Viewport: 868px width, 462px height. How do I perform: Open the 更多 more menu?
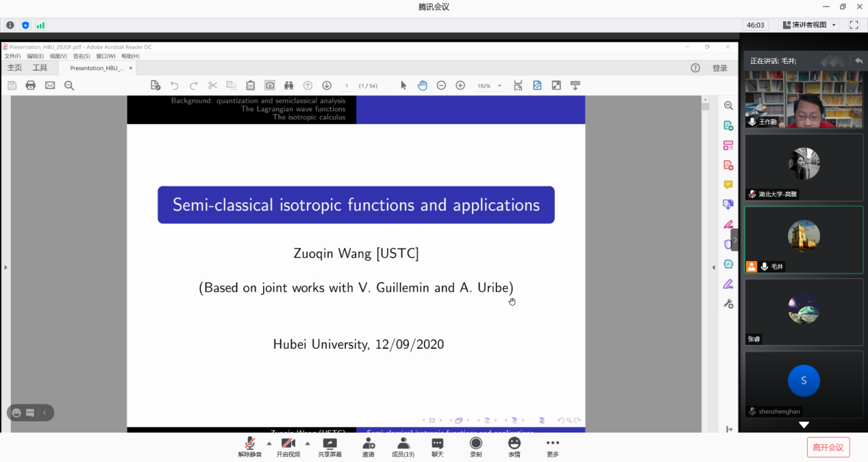click(552, 448)
